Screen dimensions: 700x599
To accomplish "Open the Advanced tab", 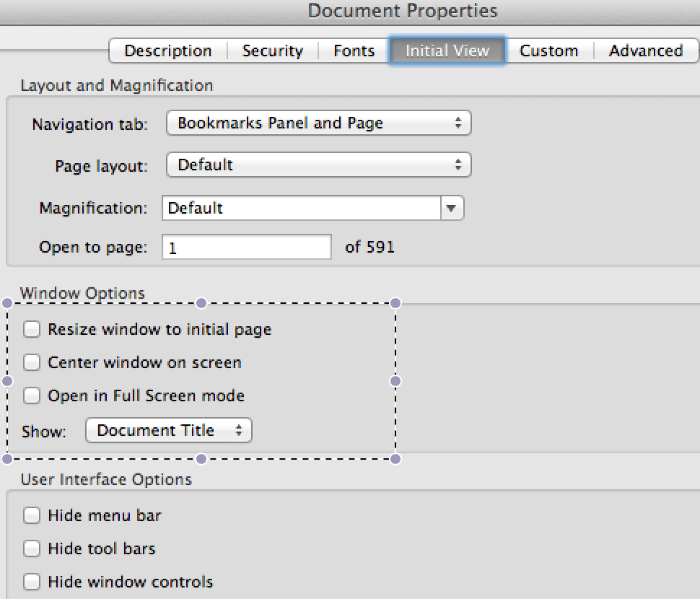I will 645,51.
